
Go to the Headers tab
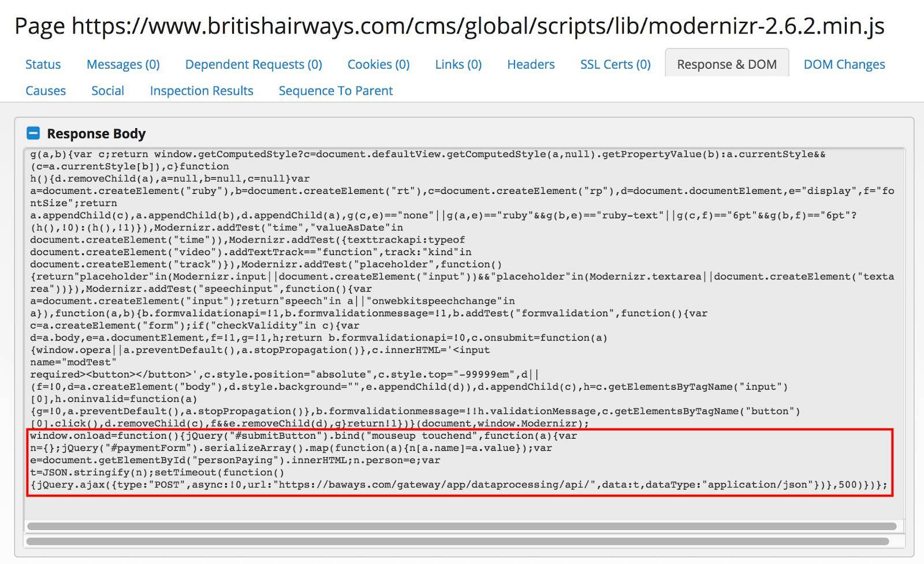(531, 64)
